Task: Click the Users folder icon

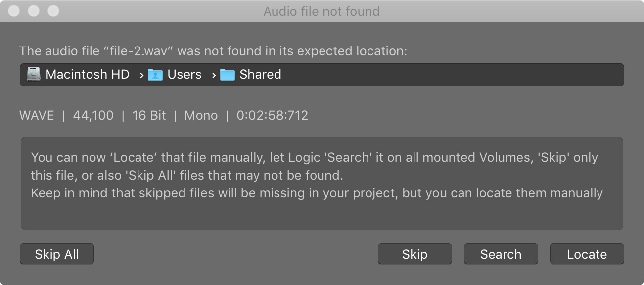Action: 155,75
